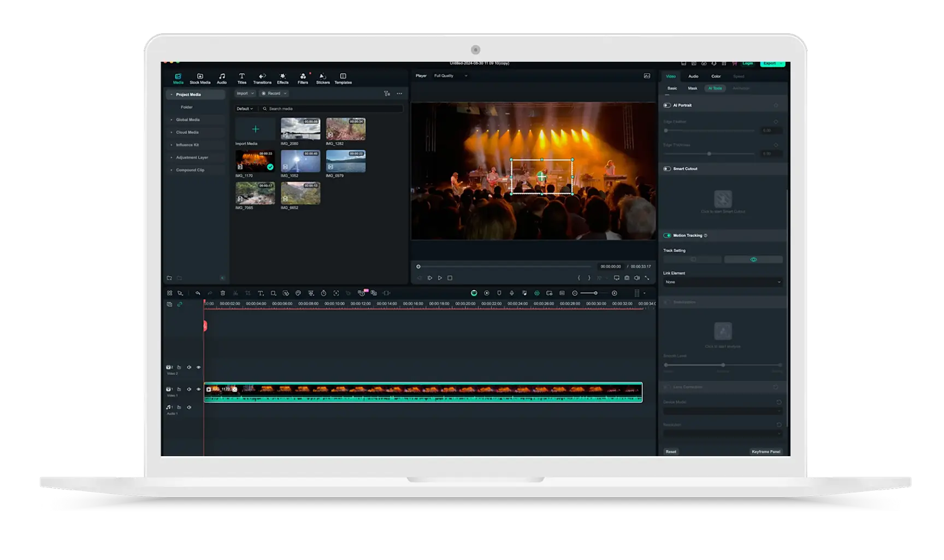This screenshot has width=944, height=560.
Task: Turn on the Smart Cutout toggle
Action: pos(667,169)
